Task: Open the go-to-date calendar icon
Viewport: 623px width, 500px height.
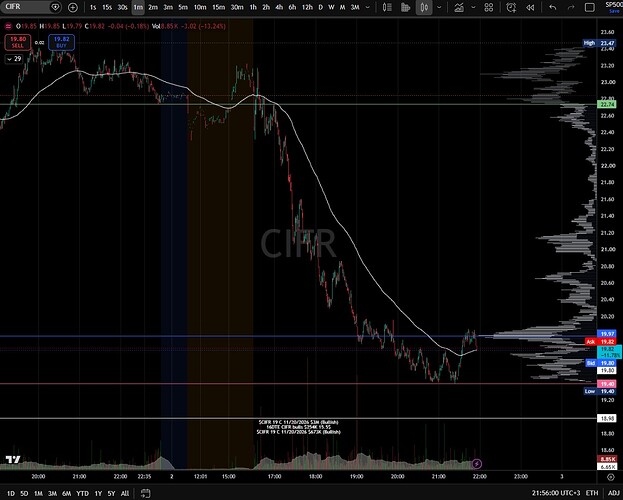Action: pos(145,493)
